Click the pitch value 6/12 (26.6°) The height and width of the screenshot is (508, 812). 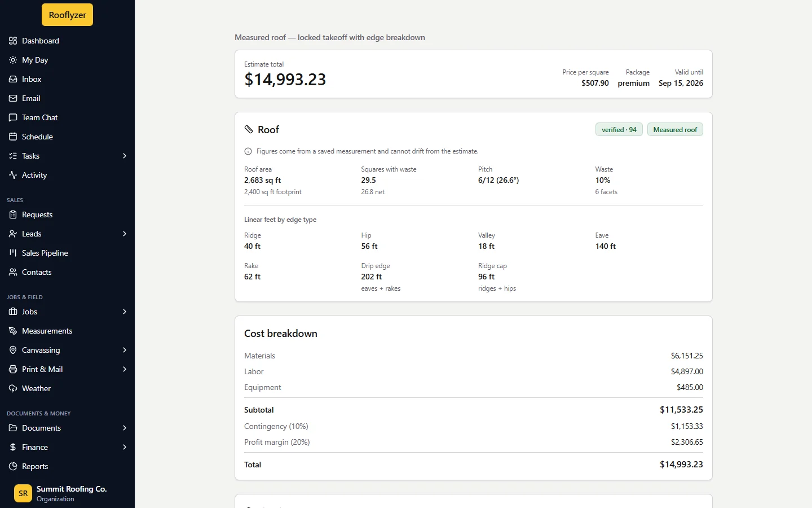coord(498,180)
